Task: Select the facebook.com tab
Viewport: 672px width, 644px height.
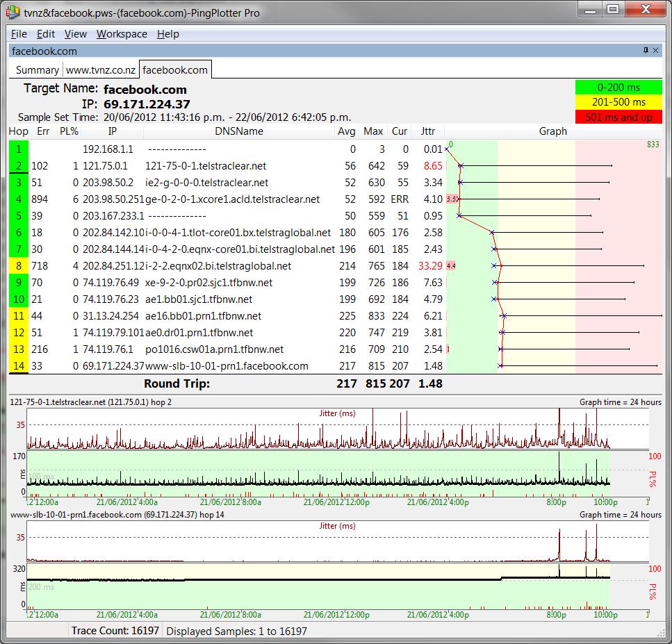Action: tap(175, 70)
